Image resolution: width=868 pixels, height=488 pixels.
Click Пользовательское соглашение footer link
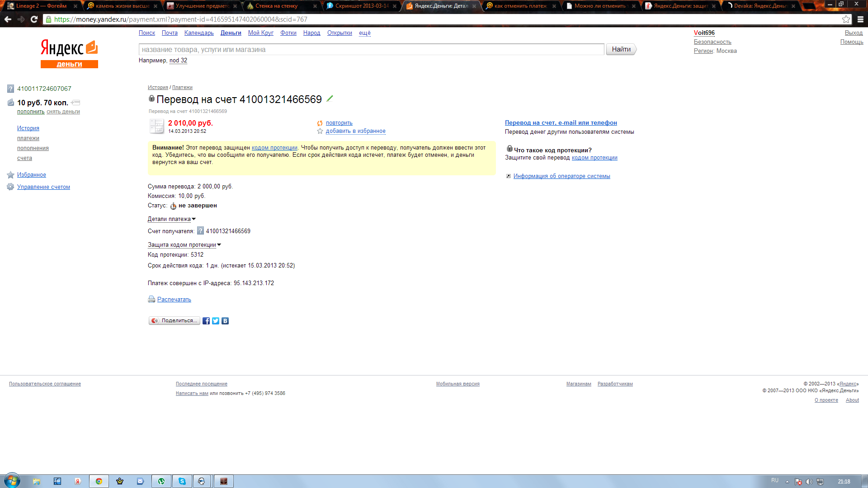[x=45, y=384]
